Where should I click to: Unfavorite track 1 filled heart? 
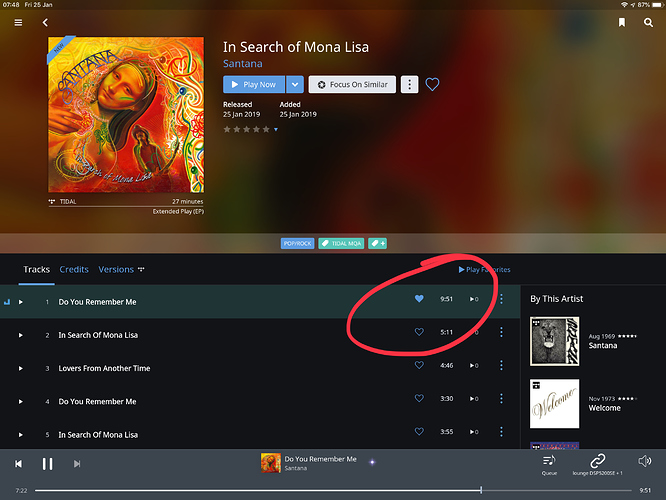tap(419, 299)
